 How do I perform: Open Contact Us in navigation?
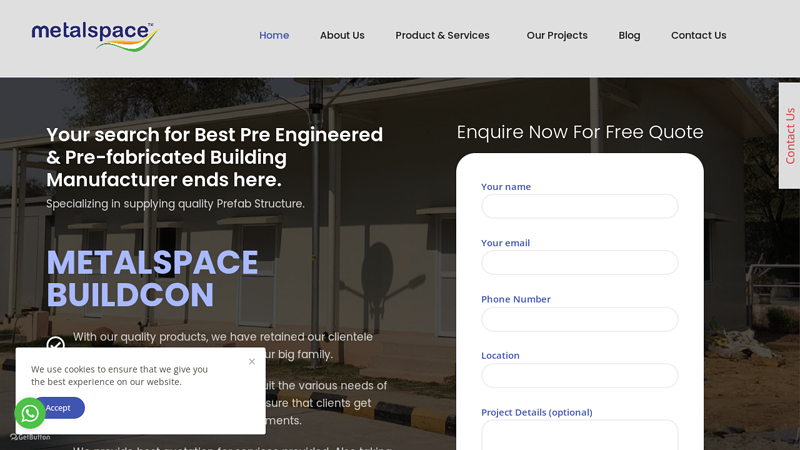698,35
